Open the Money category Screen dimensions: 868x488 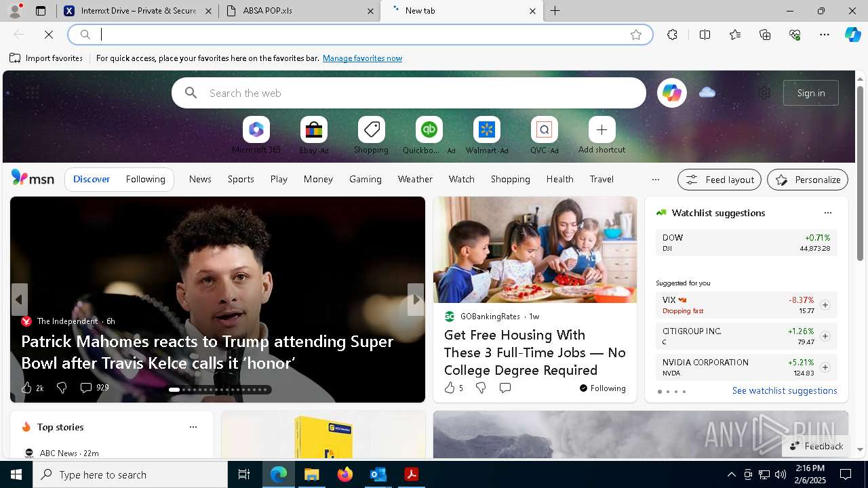pos(318,179)
